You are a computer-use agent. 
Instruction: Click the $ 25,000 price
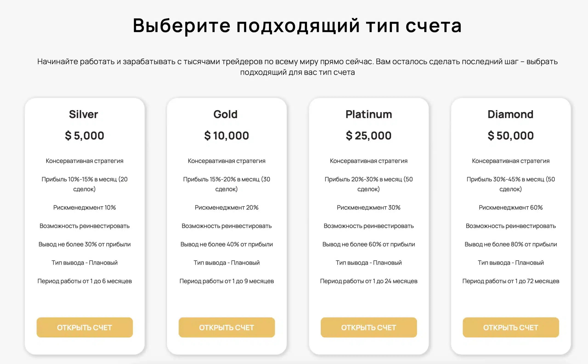(369, 135)
